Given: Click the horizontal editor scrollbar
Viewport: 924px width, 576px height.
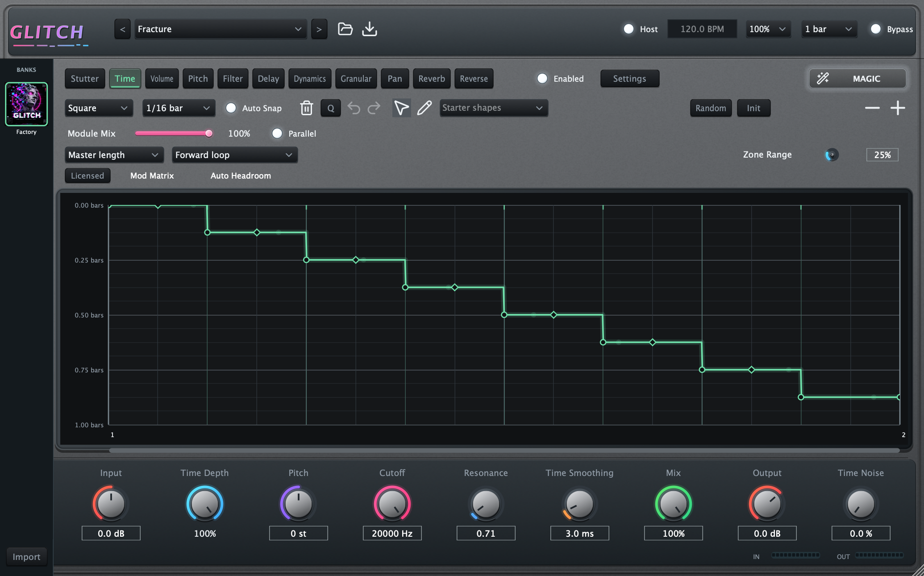Looking at the screenshot, I should click(504, 451).
